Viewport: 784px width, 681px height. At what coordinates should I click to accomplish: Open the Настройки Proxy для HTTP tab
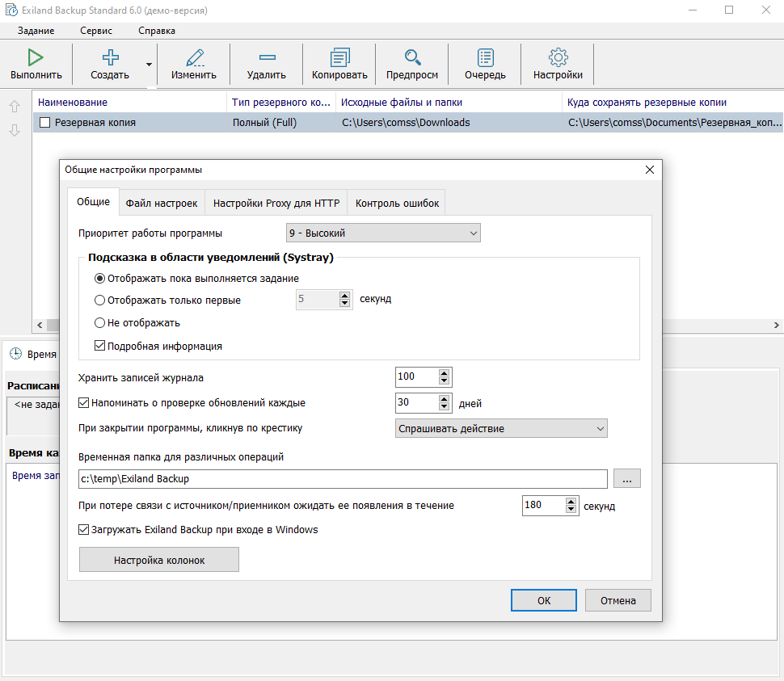pos(276,204)
